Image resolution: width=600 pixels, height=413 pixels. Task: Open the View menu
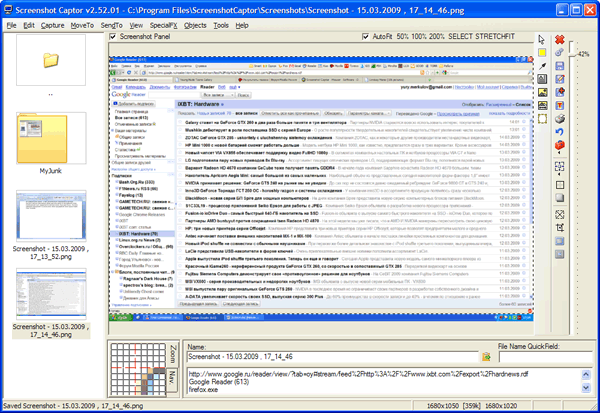click(x=136, y=25)
